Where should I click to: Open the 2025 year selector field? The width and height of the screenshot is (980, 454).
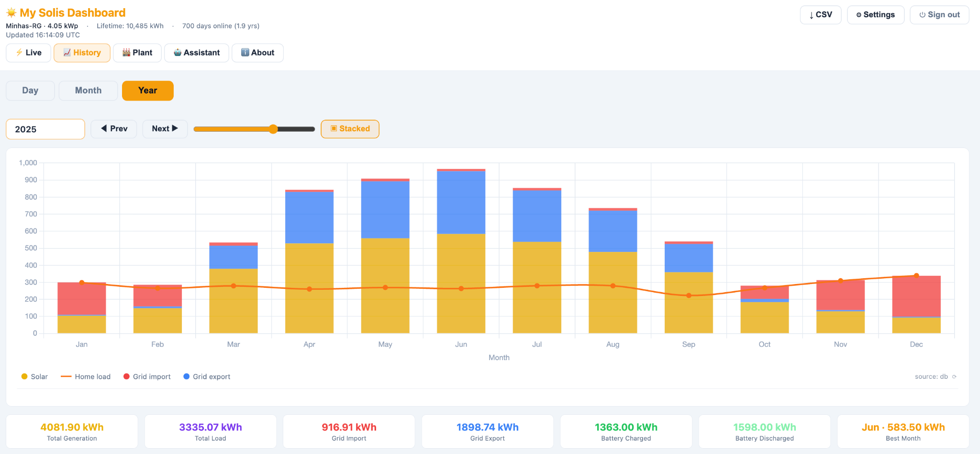(x=45, y=129)
